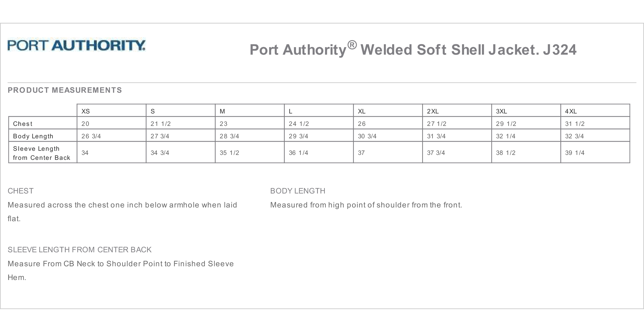Viewport: 644px width, 316px height.
Task: Click SLEEVE LENGTH FROM CENTER BACK heading
Action: 79,250
